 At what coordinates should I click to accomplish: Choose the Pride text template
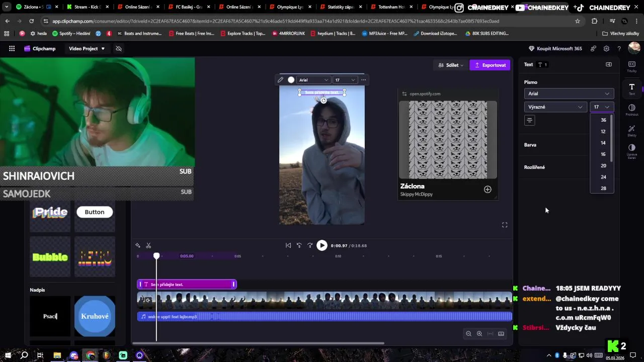coord(50,212)
